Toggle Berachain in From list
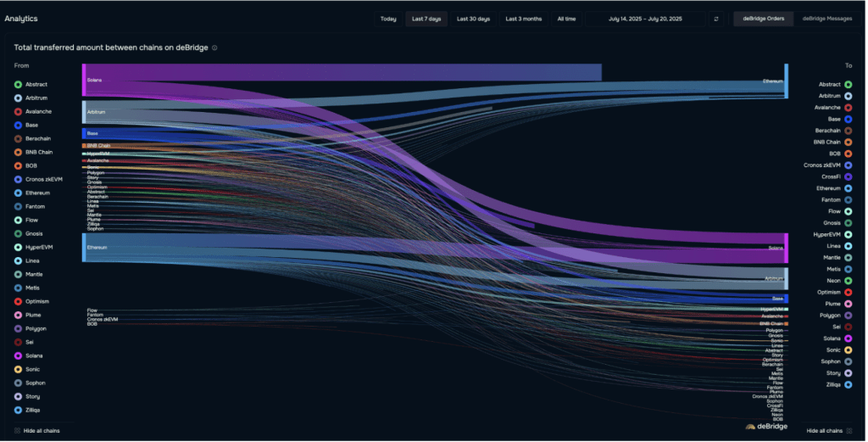The image size is (868, 442). coord(33,139)
